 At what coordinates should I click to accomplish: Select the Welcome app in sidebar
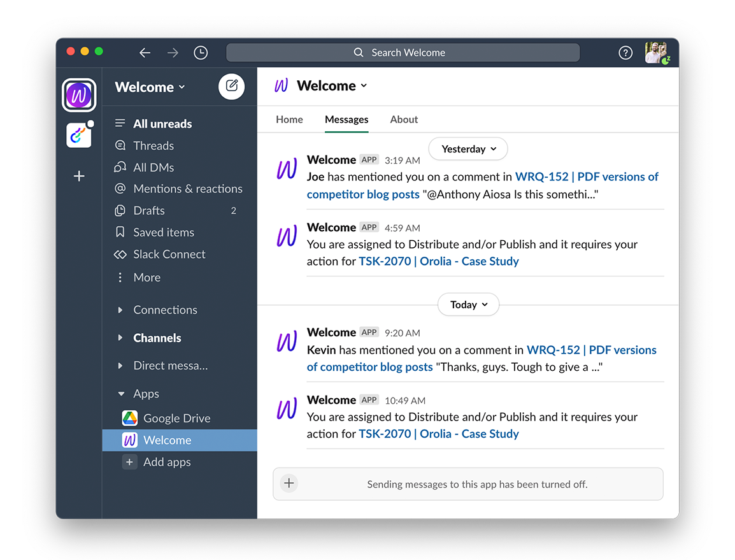[180, 440]
